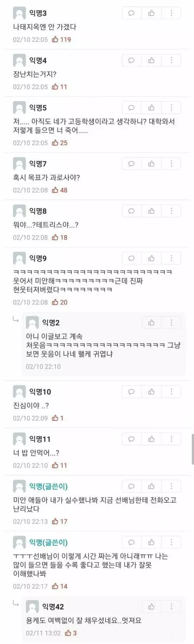Like 익명3's comment with thumbs-up button
The width and height of the screenshot is (194, 644).
click(x=151, y=13)
